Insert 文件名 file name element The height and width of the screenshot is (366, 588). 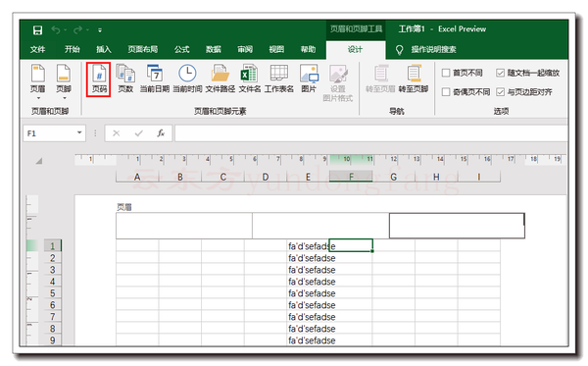[x=249, y=78]
